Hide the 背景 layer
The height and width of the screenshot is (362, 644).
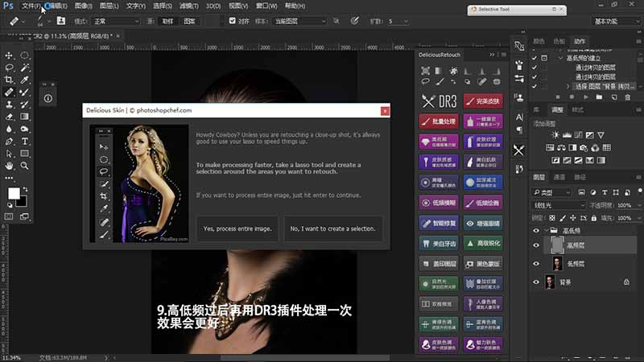(537, 282)
